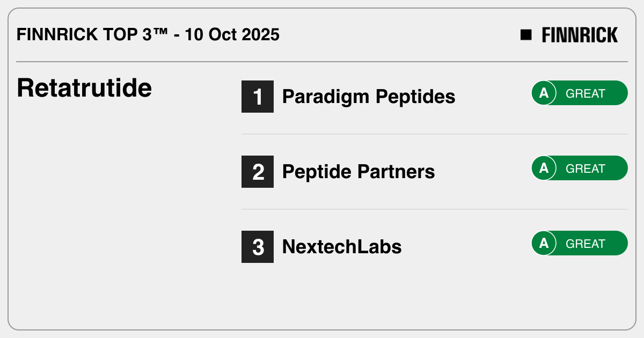Open the NextechLabs vendor link
The width and height of the screenshot is (644, 338).
click(342, 247)
